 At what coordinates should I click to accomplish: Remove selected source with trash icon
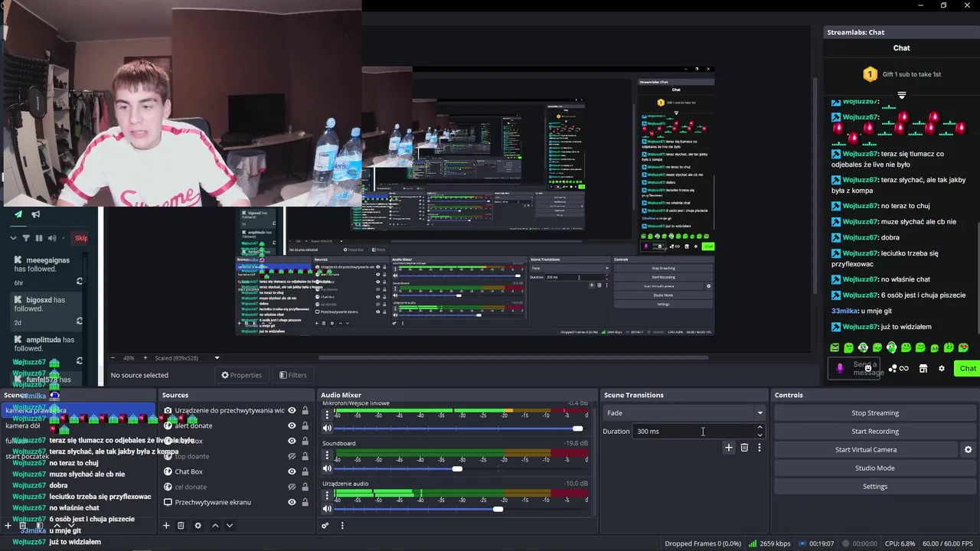tap(181, 526)
